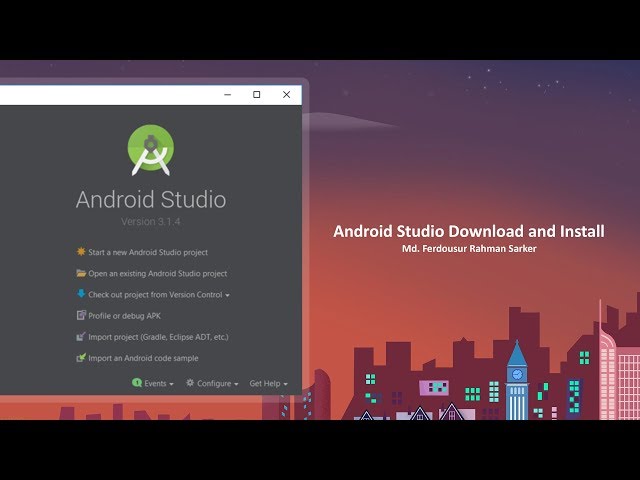Choose Import an Android code sample
This screenshot has width=640, height=480.
[143, 358]
